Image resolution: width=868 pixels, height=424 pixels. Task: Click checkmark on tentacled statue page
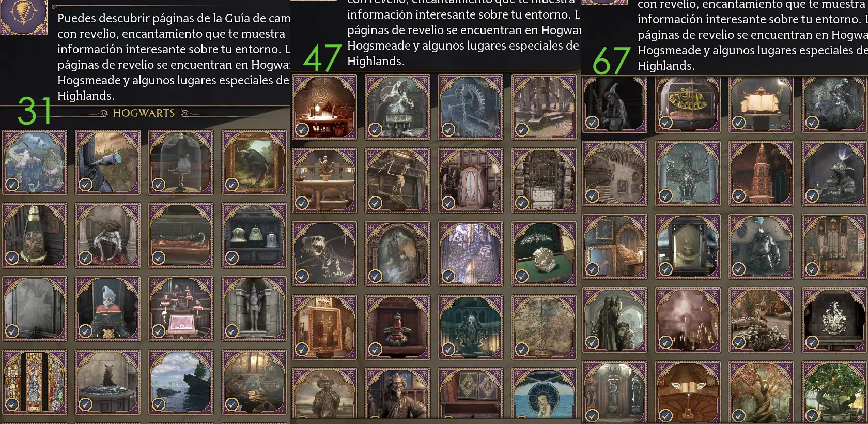click(448, 350)
